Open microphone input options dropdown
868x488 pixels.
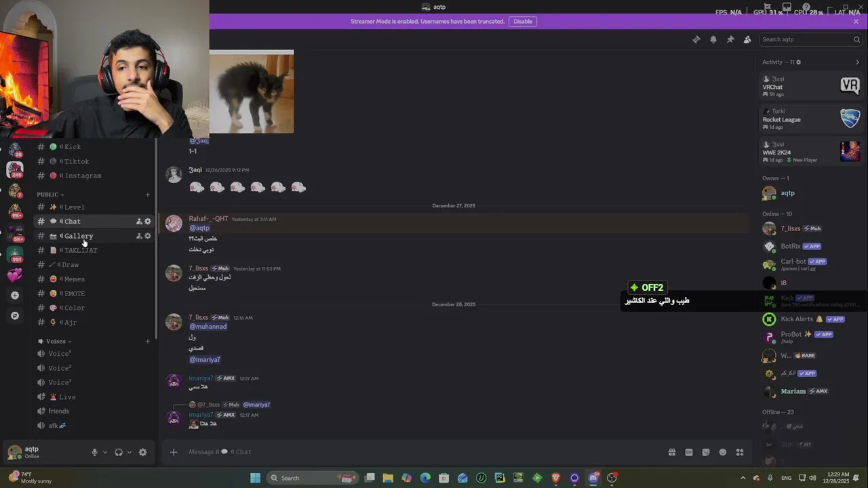[x=105, y=452]
